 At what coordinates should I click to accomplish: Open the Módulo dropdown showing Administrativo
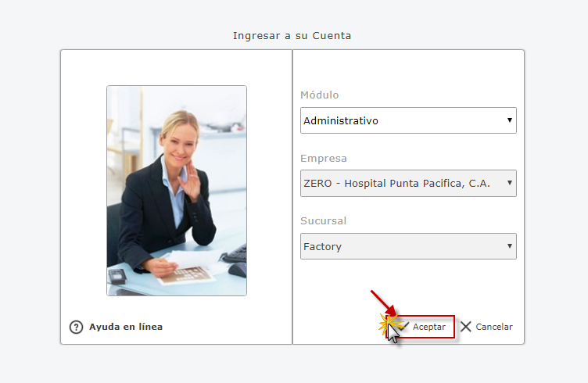click(x=408, y=120)
